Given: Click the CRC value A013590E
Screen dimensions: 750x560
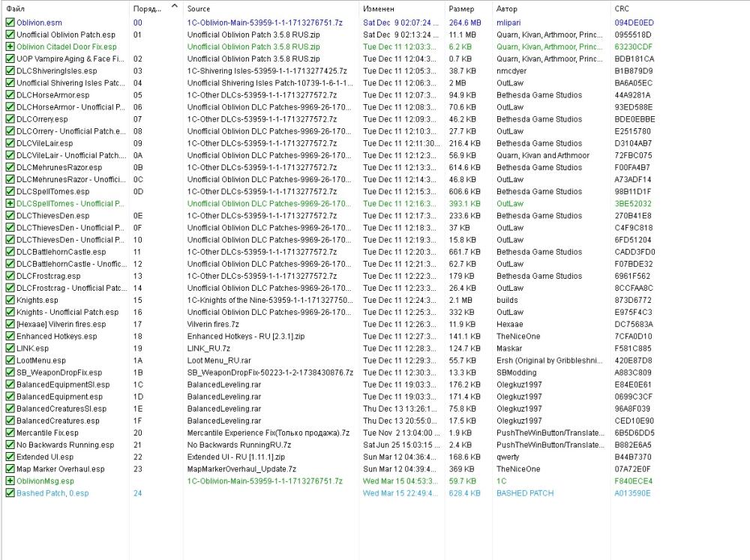Looking at the screenshot, I should pos(632,493).
